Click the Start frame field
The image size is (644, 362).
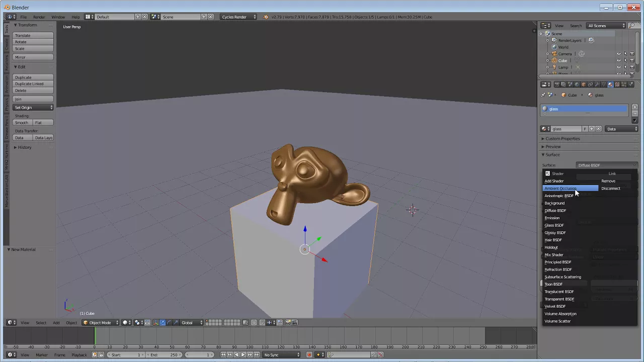(126, 355)
